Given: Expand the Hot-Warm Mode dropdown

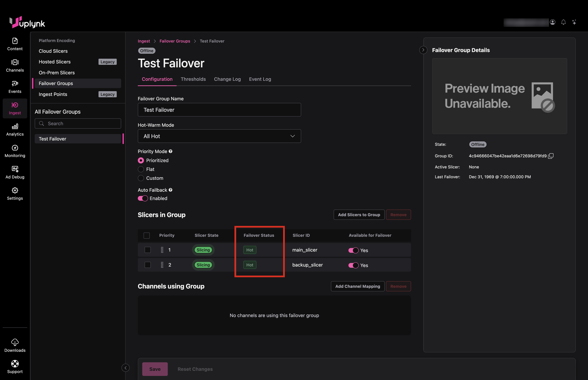Looking at the screenshot, I should [219, 136].
